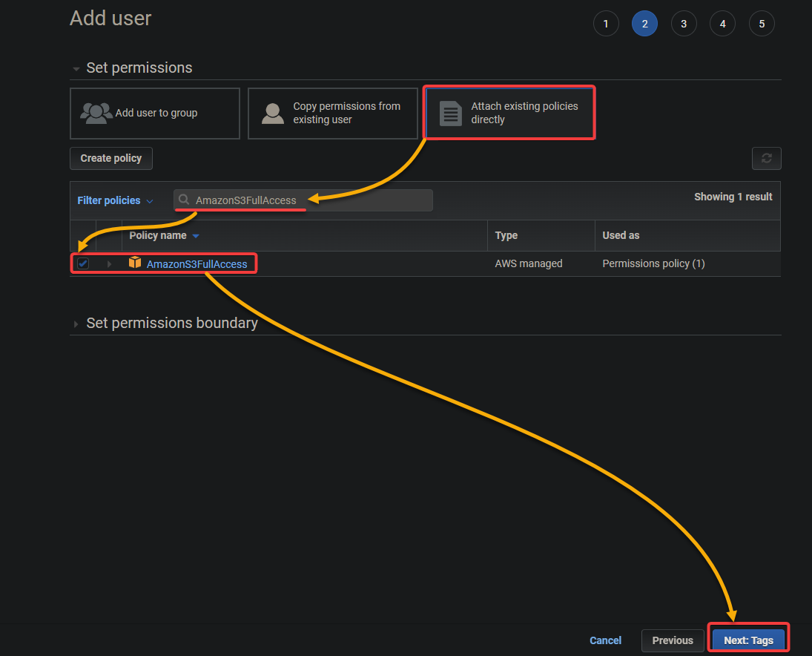The width and height of the screenshot is (812, 656).
Task: Click the group icon on Add user to group
Action: coord(96,113)
